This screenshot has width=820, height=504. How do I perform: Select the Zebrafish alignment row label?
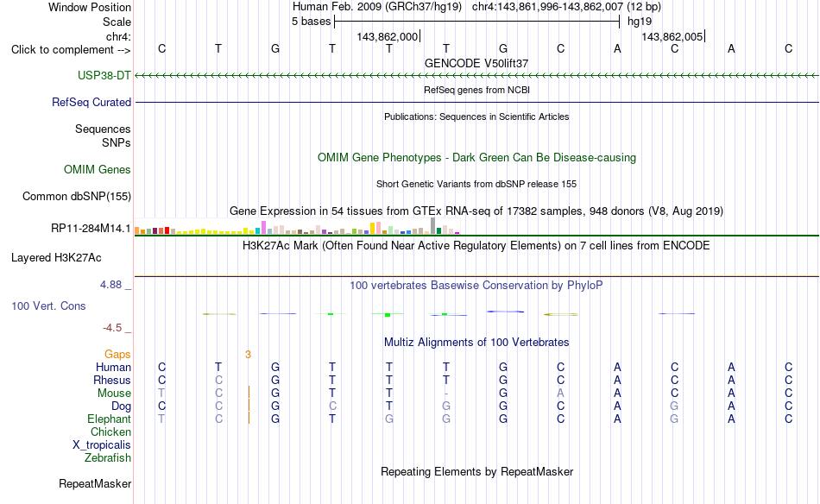[x=108, y=457]
